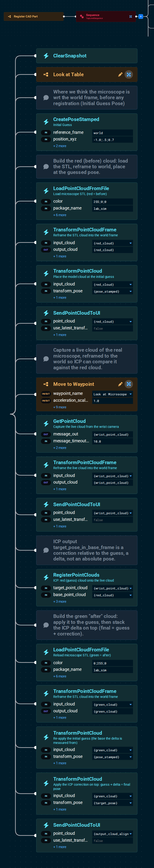Expand the Move to Waypoint subtree view
This screenshot has width=154, height=868.
pos(129,384)
